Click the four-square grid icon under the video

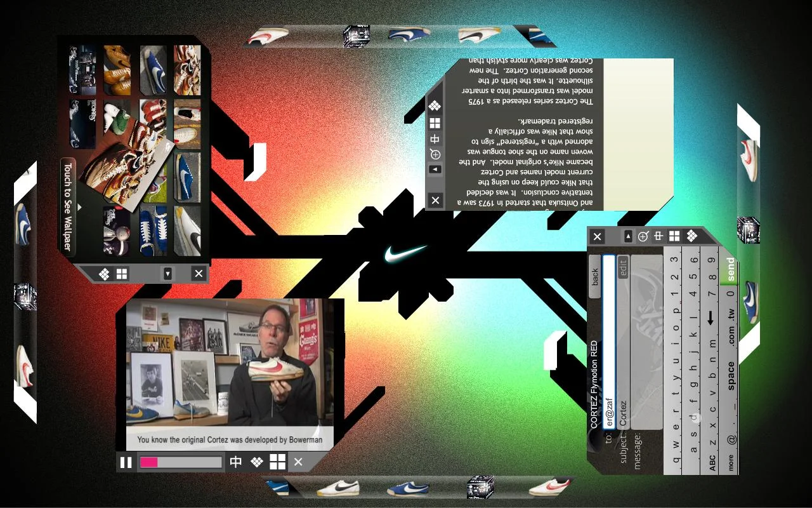(277, 462)
